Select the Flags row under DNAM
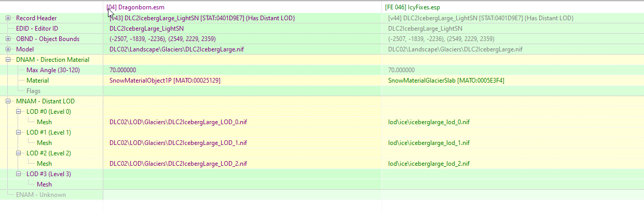 34,91
